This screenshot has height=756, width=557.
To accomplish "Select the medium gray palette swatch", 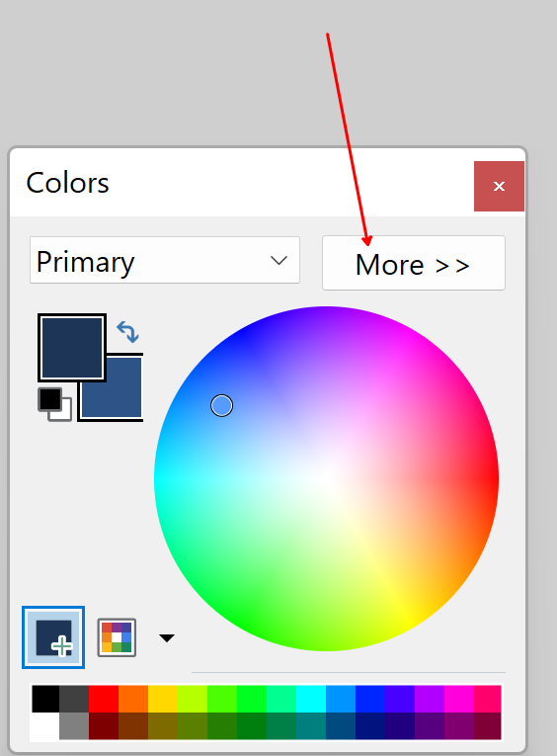I will [x=74, y=726].
